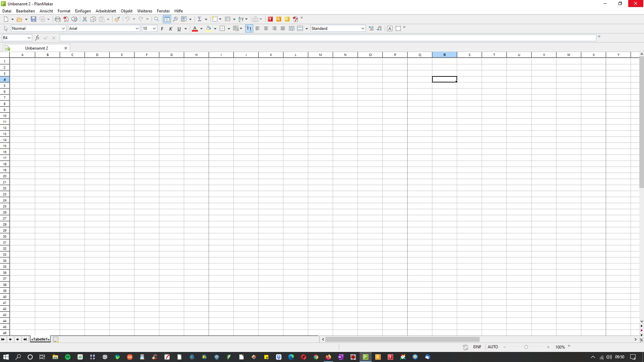The width and height of the screenshot is (644, 362).
Task: Toggle Italic formatting button
Action: point(170,28)
